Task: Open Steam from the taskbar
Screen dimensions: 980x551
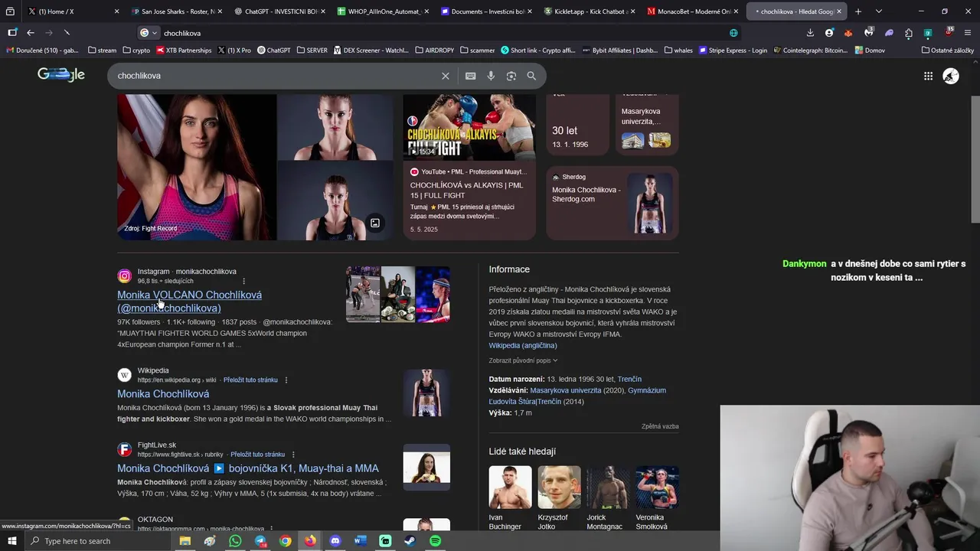Action: click(410, 541)
